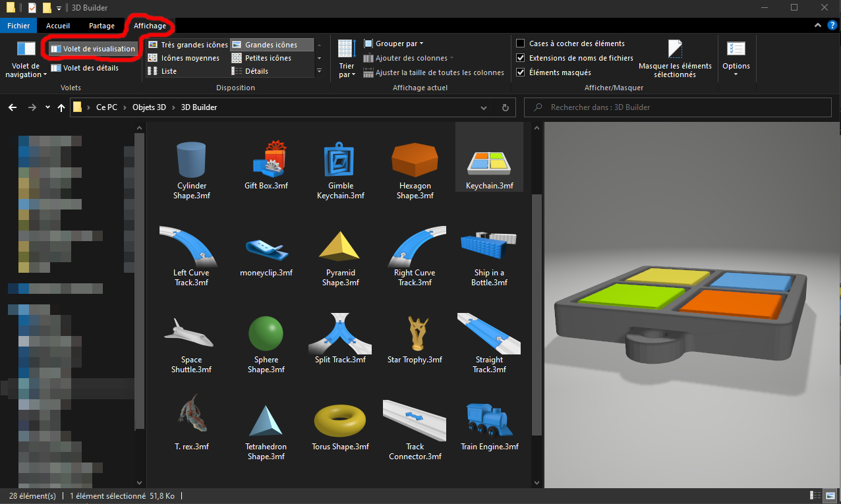Uncheck Extensions de noms de fichiers
Screen dimensions: 841x504
click(x=520, y=58)
